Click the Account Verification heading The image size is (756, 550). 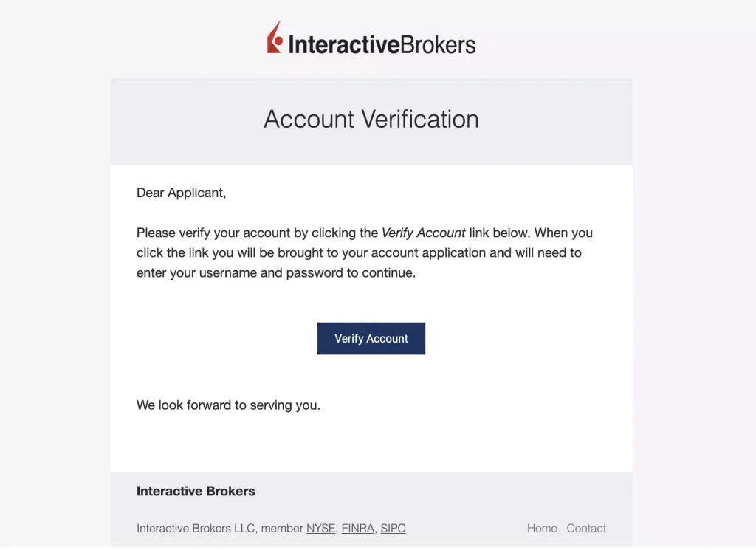(371, 119)
